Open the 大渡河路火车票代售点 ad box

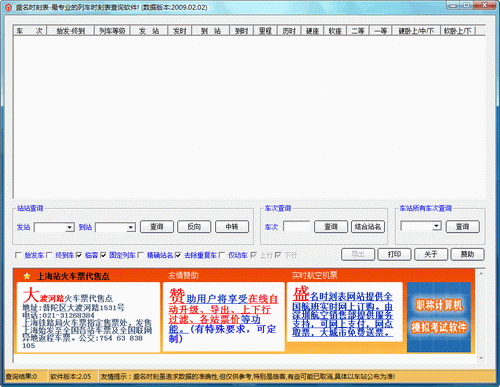click(88, 317)
